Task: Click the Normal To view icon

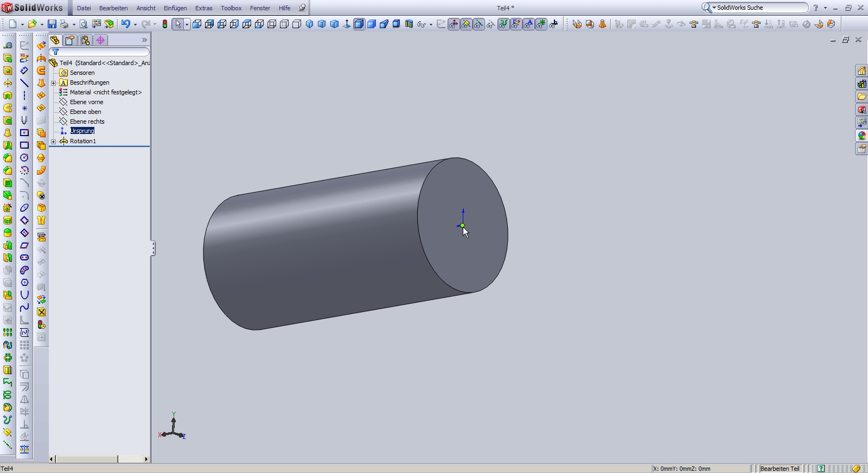Action: click(x=347, y=24)
